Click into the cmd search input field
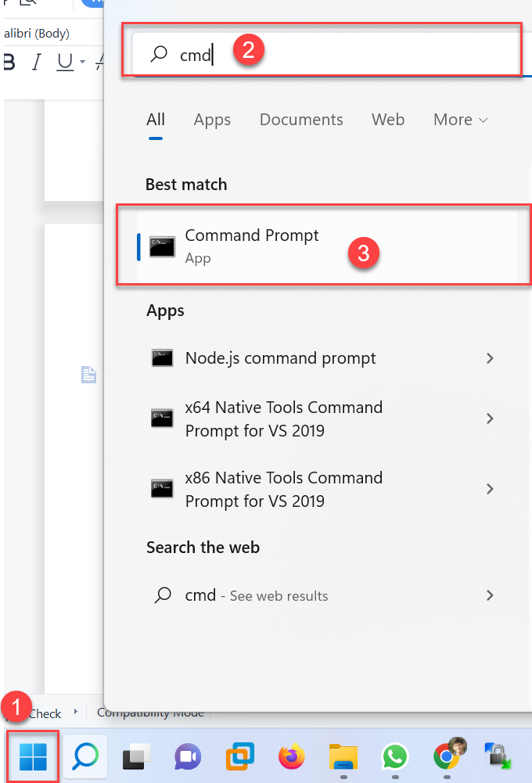The image size is (532, 783). coord(327,54)
